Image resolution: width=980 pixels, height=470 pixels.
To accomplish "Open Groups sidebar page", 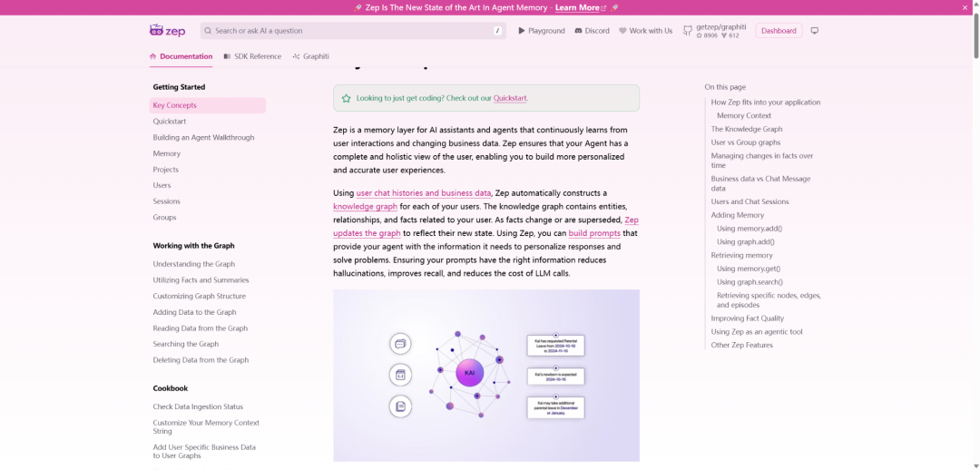I will [164, 218].
